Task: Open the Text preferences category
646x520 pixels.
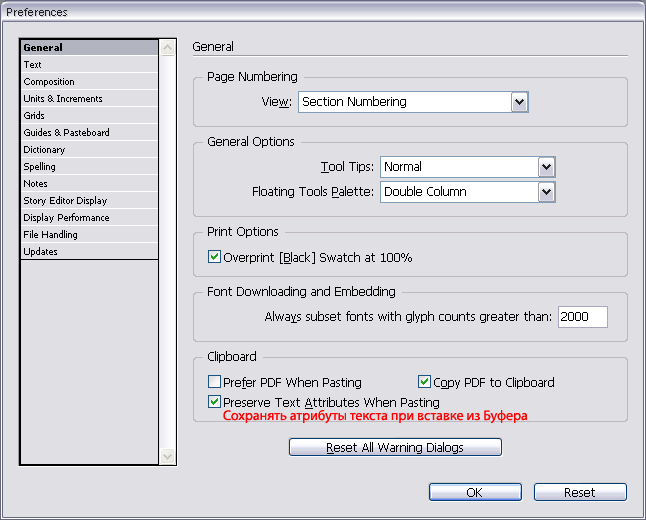Action: (89, 65)
